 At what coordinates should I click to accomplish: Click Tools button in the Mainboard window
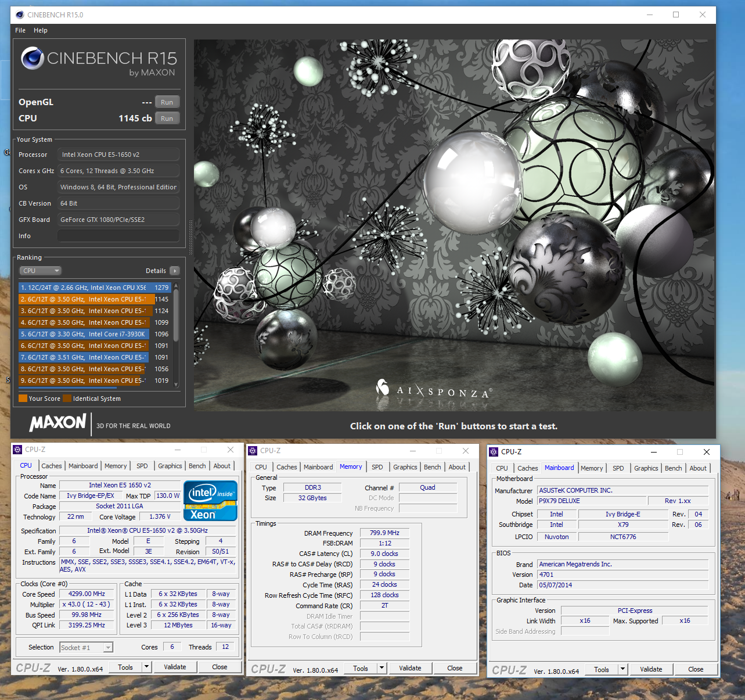(602, 669)
